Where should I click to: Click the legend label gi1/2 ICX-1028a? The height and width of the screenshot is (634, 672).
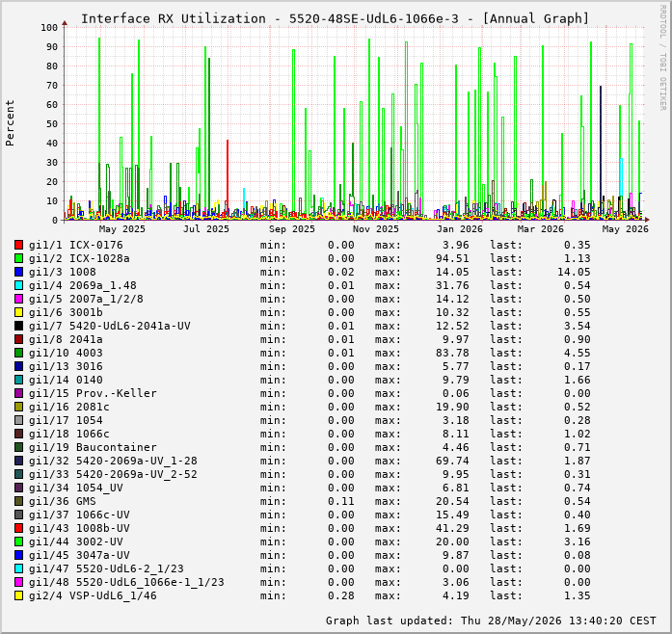click(79, 258)
